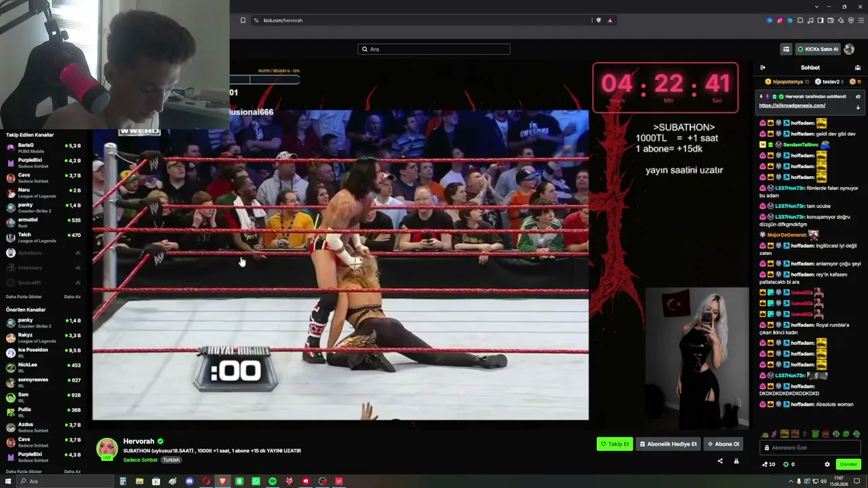The width and height of the screenshot is (868, 488).
Task: Click the Turkish language tag
Action: click(x=171, y=460)
